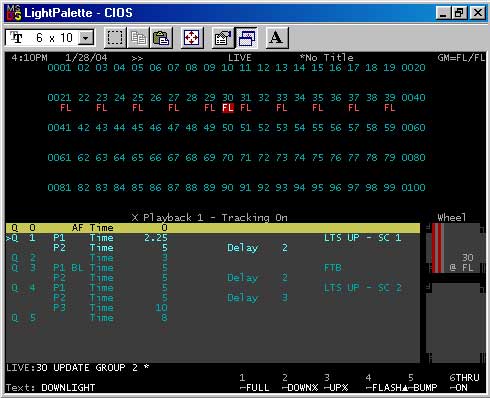The height and width of the screenshot is (398, 490).
Task: Click the Full screen toolbar icon
Action: pos(192,38)
